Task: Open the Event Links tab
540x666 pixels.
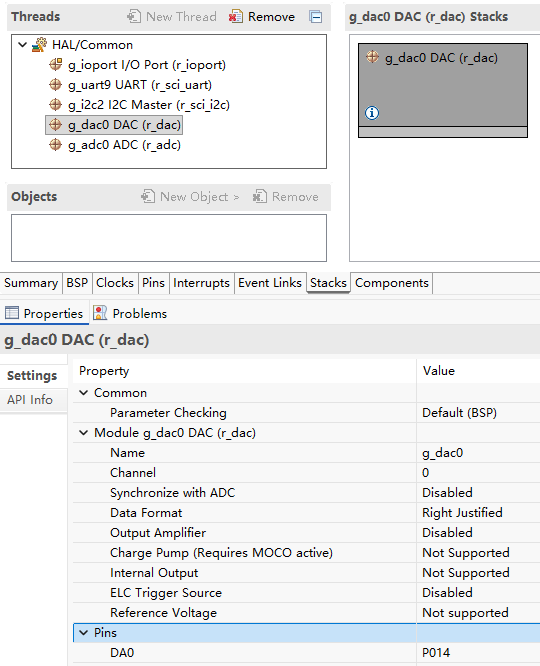Action: 270,283
